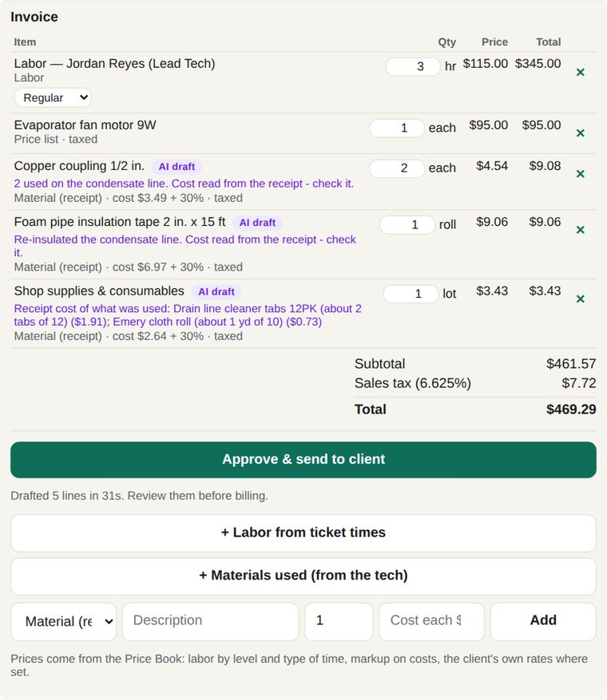Click the 'cost $2.64 + 30%' material note
The width and height of the screenshot is (607, 700).
[158, 337]
